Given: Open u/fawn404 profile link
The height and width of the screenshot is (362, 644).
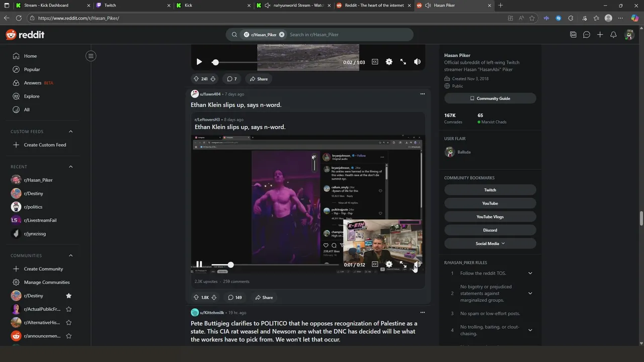Looking at the screenshot, I should [210, 94].
